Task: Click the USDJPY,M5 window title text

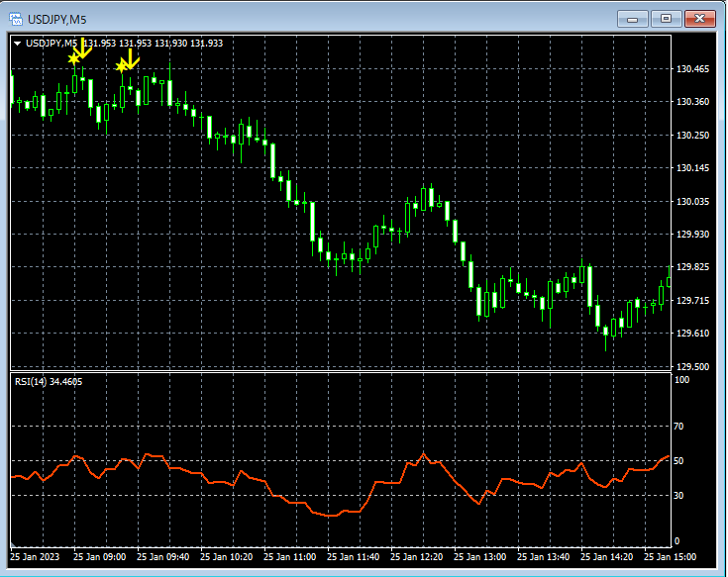Action: (x=57, y=20)
